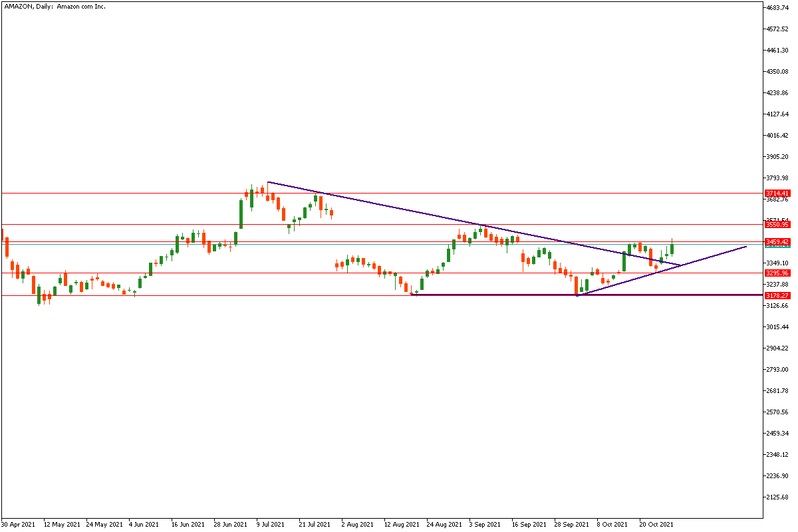The height and width of the screenshot is (532, 798).
Task: Click the tall green candle in late June
Action: point(241,213)
